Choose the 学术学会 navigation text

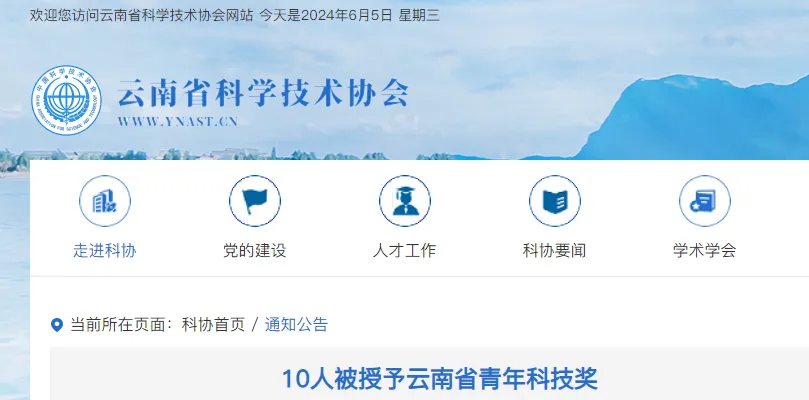pyautogui.click(x=705, y=251)
